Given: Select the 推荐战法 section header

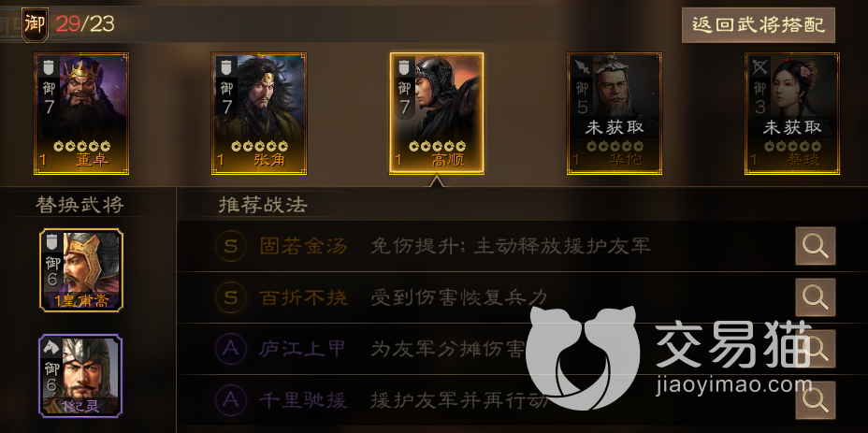Looking at the screenshot, I should [x=263, y=206].
